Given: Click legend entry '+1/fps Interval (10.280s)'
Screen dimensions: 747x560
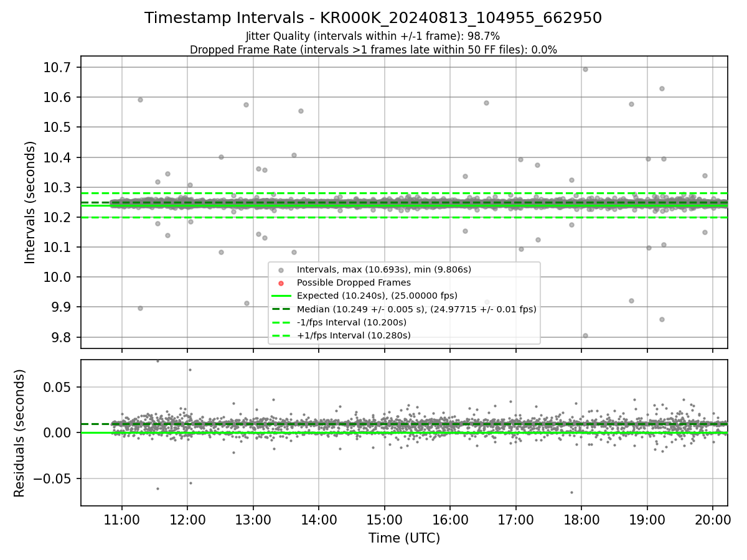Looking at the screenshot, I should coord(354,335).
